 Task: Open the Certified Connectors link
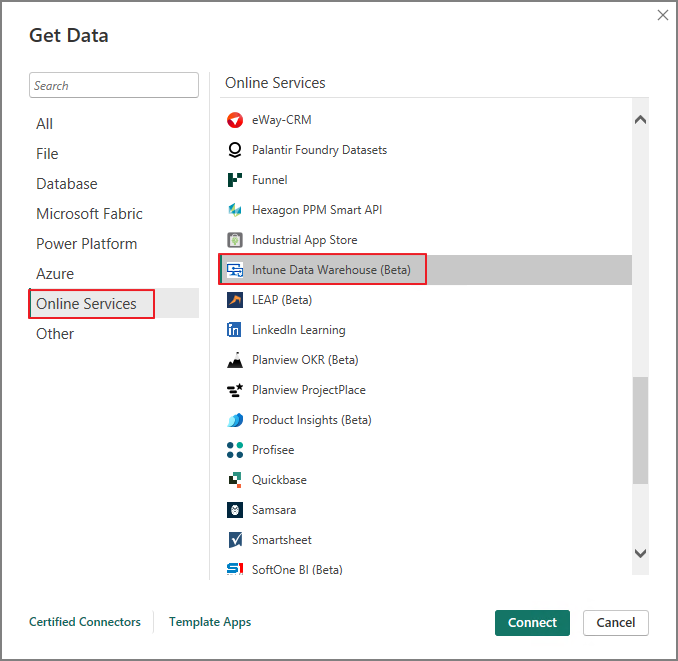85,622
